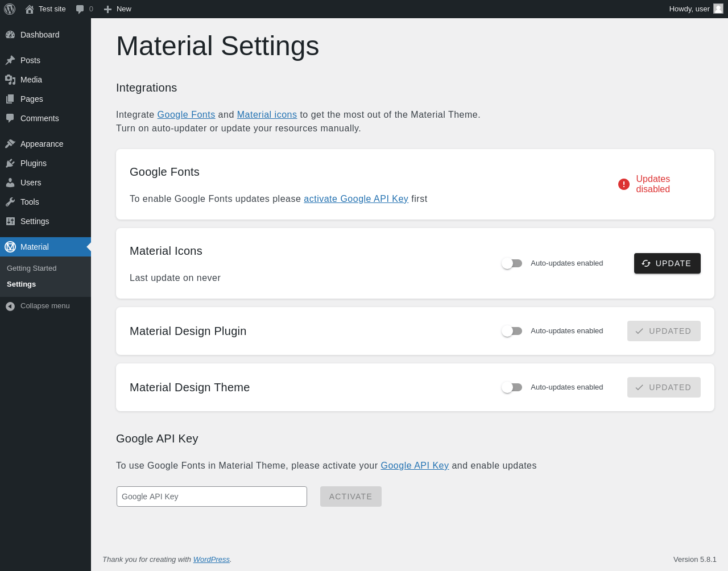Click the Media library icon
This screenshot has width=728, height=571.
click(x=10, y=80)
